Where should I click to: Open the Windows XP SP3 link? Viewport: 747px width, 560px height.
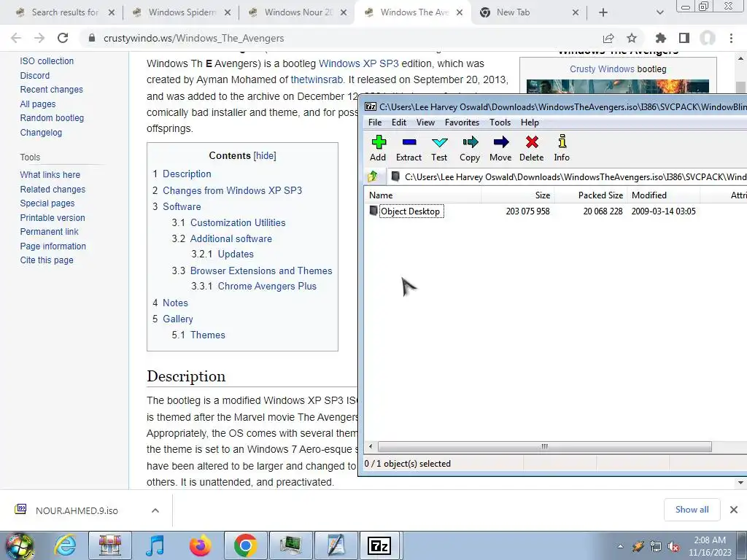pos(358,63)
